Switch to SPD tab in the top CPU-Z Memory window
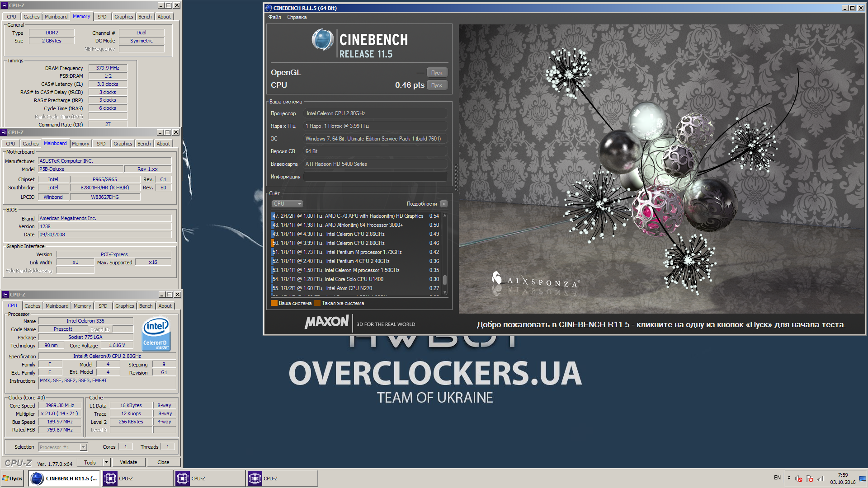The width and height of the screenshot is (868, 488). click(x=102, y=17)
